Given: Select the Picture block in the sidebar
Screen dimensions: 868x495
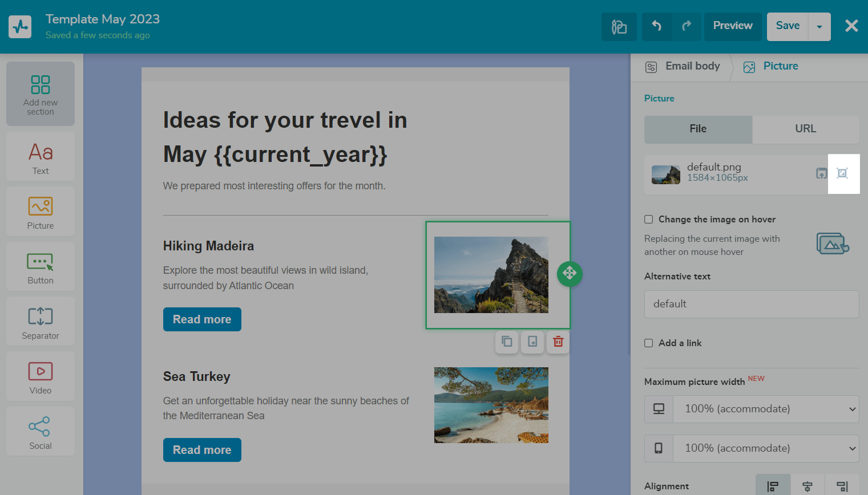Looking at the screenshot, I should click(41, 212).
